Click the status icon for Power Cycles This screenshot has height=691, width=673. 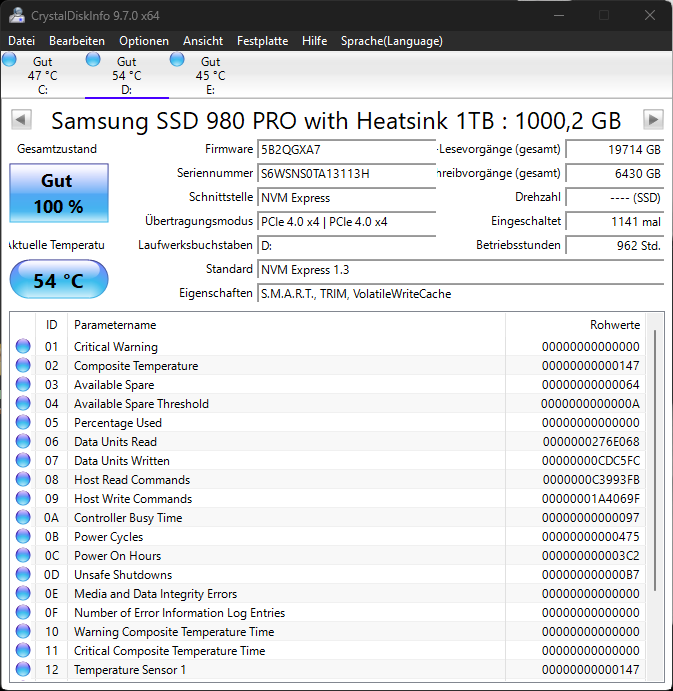23,536
